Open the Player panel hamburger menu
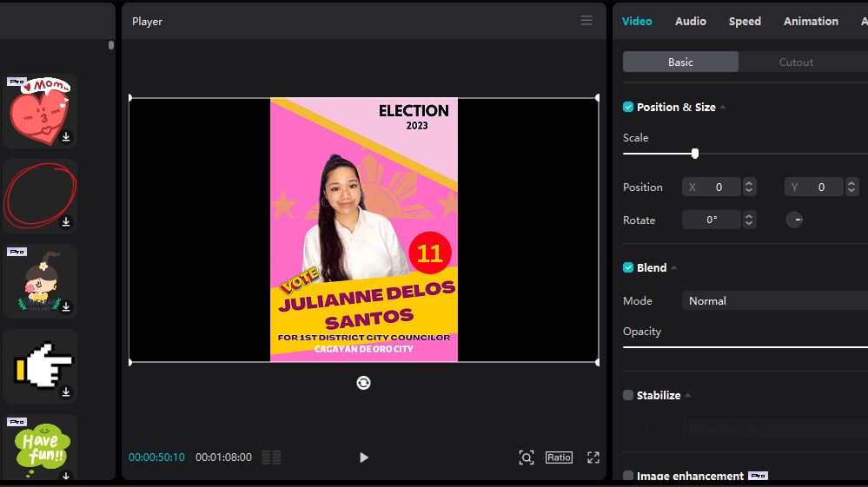This screenshot has width=868, height=487. [586, 21]
